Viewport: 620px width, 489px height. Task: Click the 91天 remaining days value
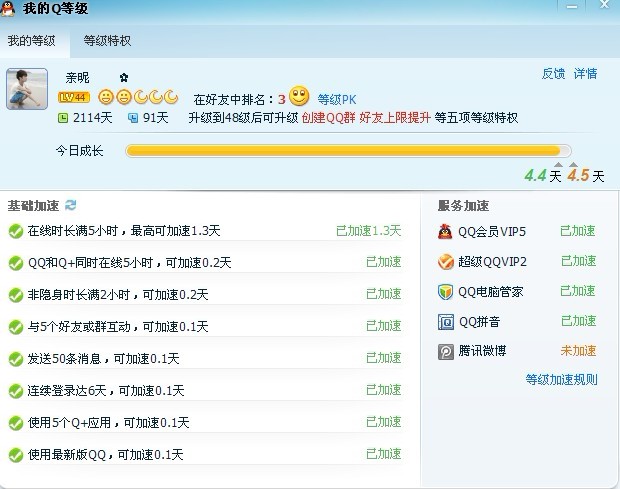[x=155, y=118]
